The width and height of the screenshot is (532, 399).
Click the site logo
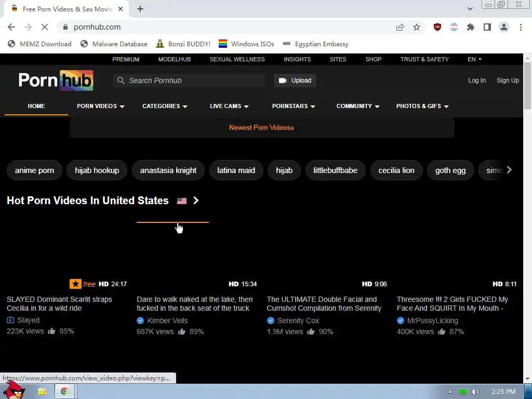click(56, 81)
